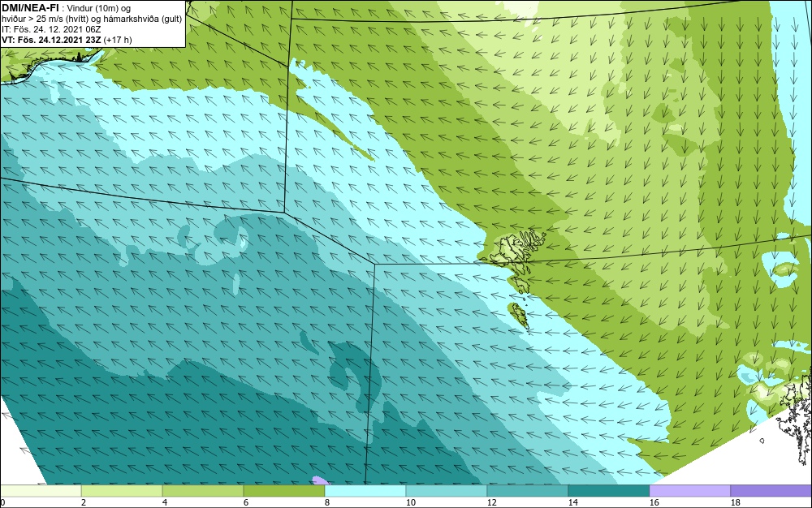Viewport: 812px width, 508px height.
Task: Click the 18+ m/s purple legend swatch
Action: point(771,491)
